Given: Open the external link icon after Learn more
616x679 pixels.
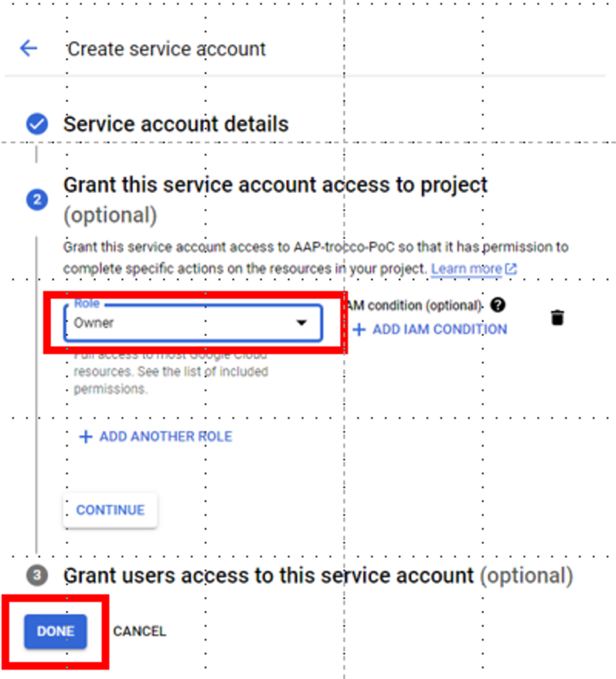Looking at the screenshot, I should 511,269.
